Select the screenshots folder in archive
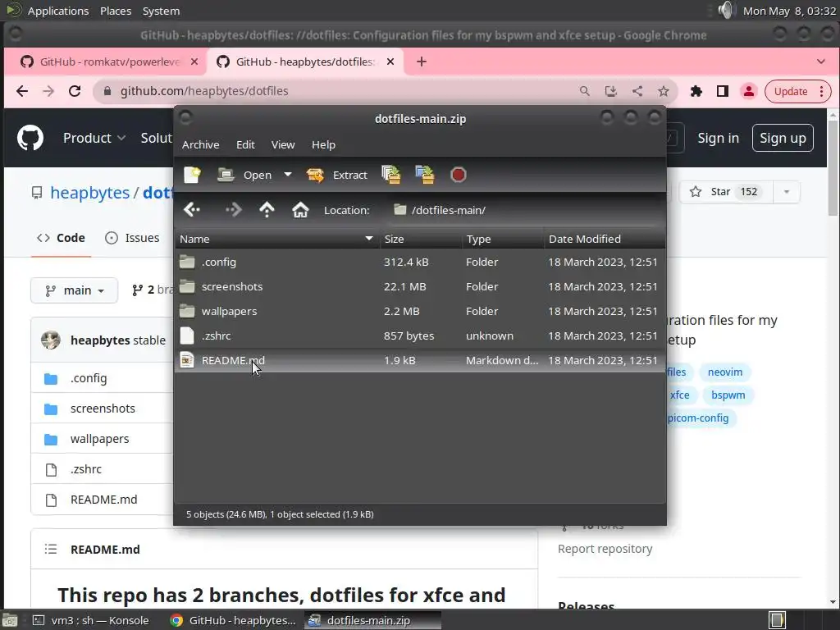The image size is (840, 630). (x=420, y=286)
